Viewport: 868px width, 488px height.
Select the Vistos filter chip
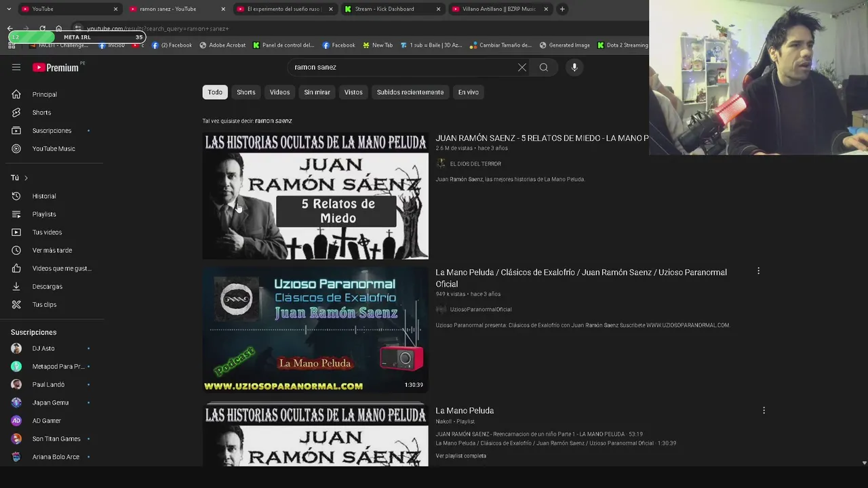click(x=353, y=92)
